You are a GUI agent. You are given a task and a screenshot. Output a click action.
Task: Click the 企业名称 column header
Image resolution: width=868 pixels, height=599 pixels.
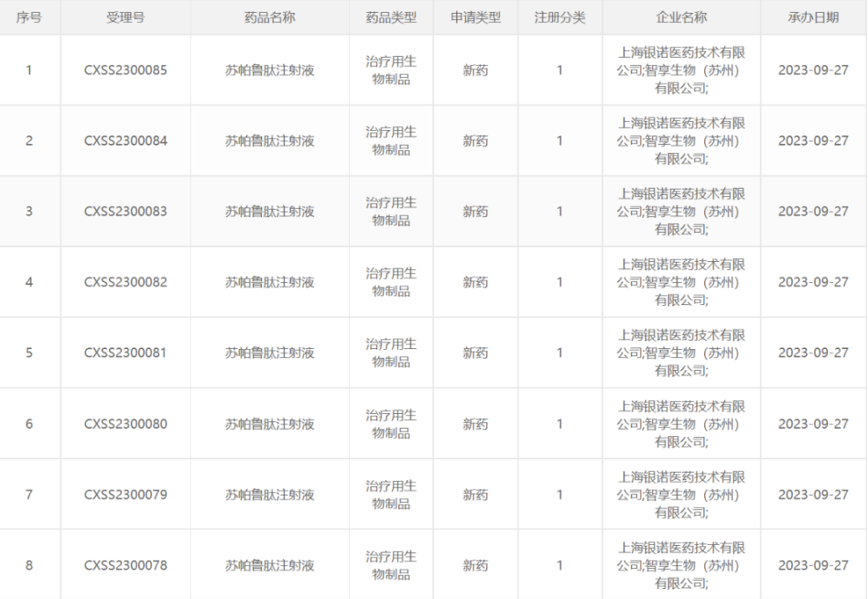[x=681, y=17]
